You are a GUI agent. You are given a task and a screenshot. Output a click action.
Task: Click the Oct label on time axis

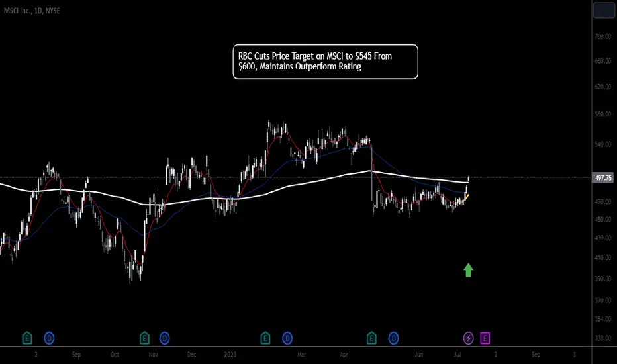click(x=115, y=355)
